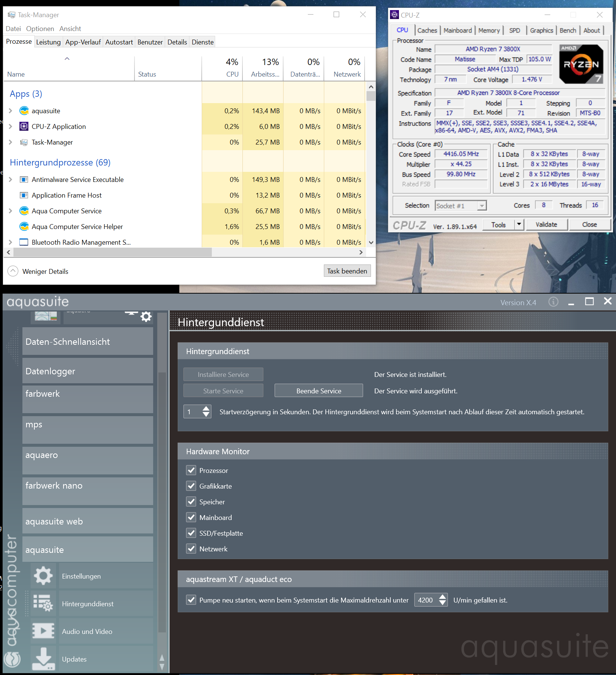Sort processes by the CPU column header
Screen dimensions: 616x675
coord(222,68)
